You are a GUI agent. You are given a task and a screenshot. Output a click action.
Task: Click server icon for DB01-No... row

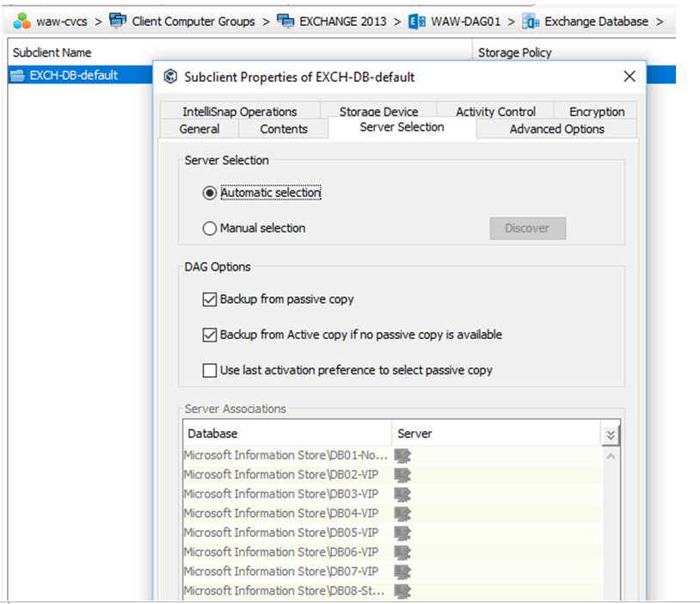[402, 456]
